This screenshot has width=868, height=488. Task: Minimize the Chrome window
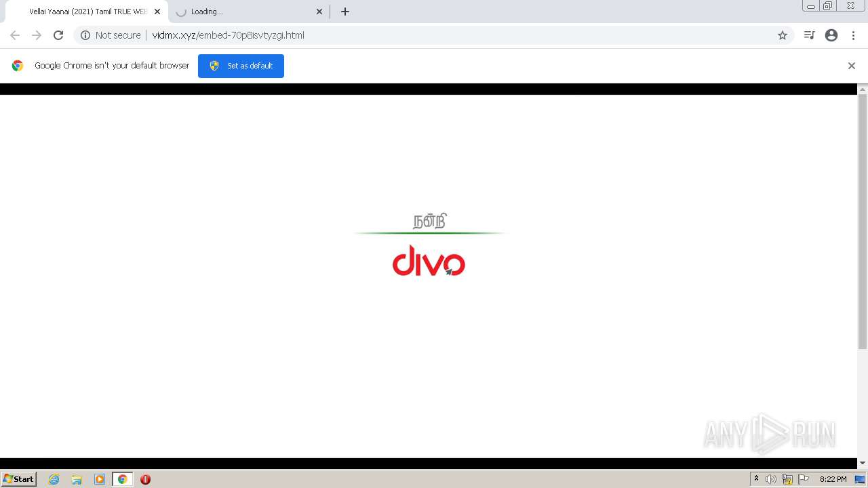click(811, 6)
